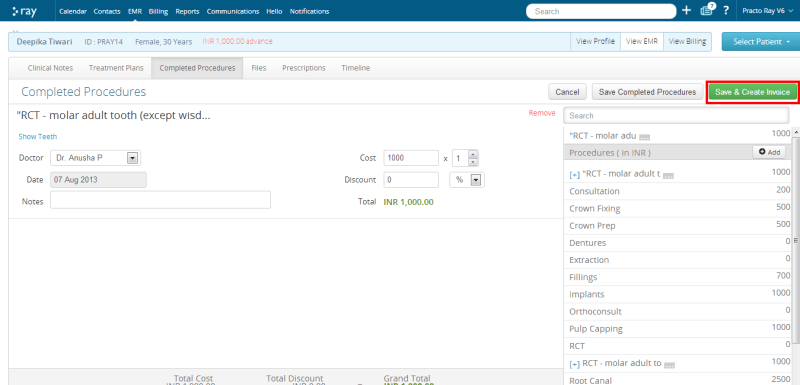Click the Discount input field
800x385 pixels.
point(411,180)
